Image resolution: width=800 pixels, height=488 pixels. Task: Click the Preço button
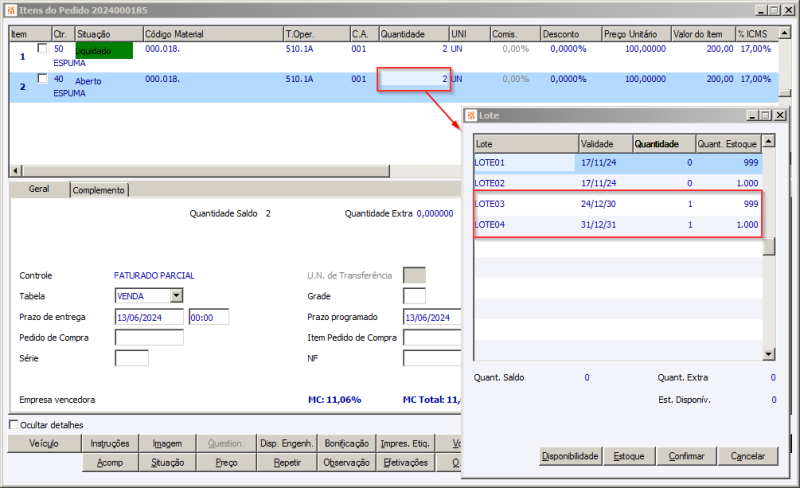tap(226, 462)
